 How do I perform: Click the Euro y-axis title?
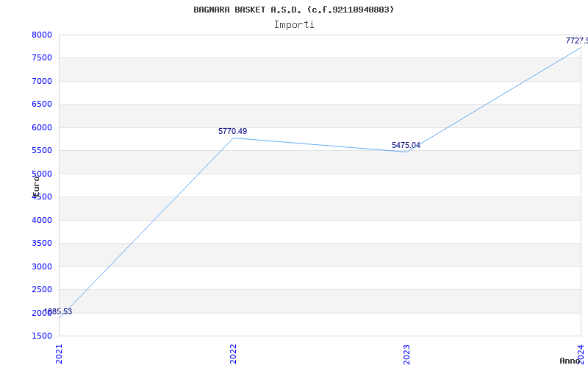[36, 186]
